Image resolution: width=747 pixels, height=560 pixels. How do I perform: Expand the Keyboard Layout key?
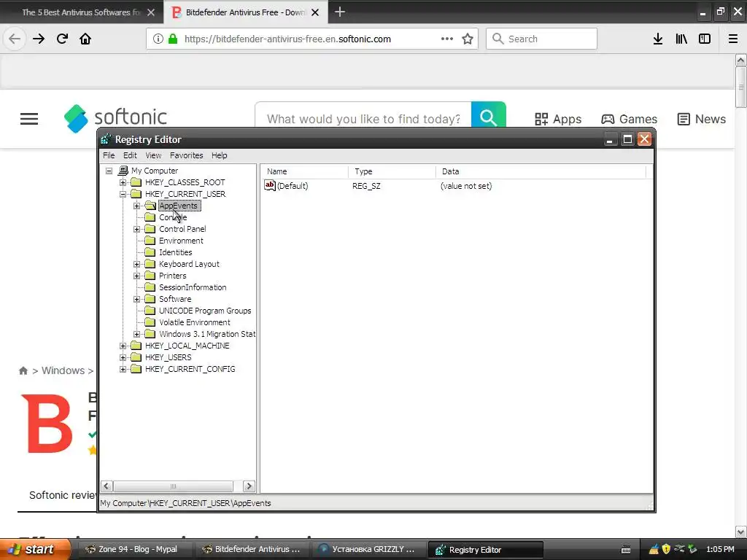click(136, 264)
